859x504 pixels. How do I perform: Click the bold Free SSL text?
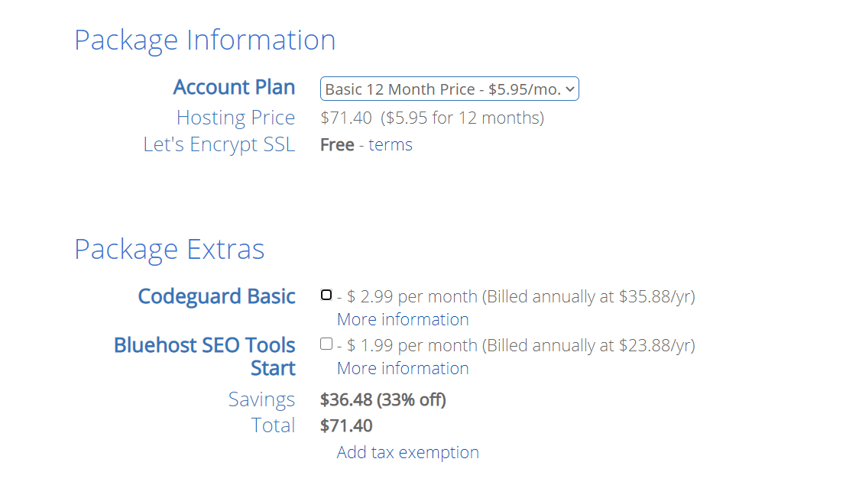[337, 145]
